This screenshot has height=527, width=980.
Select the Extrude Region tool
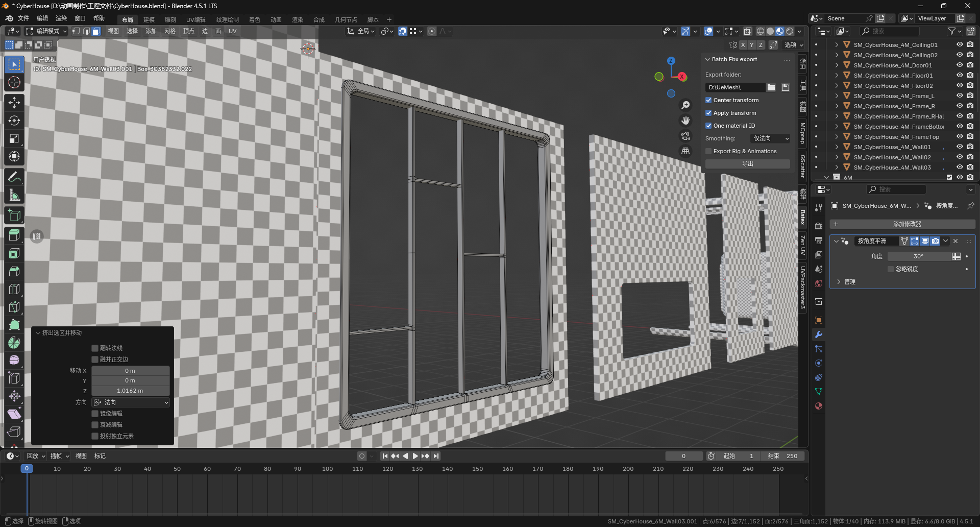pyautogui.click(x=14, y=234)
